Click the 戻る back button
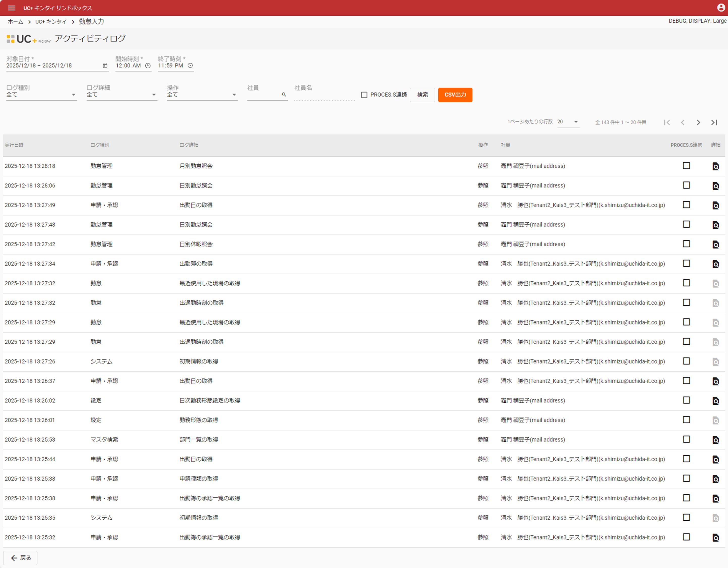Image resolution: width=728 pixels, height=568 pixels. point(21,558)
